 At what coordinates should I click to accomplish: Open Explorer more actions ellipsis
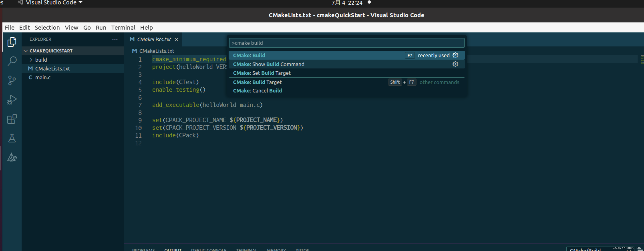coord(115,39)
